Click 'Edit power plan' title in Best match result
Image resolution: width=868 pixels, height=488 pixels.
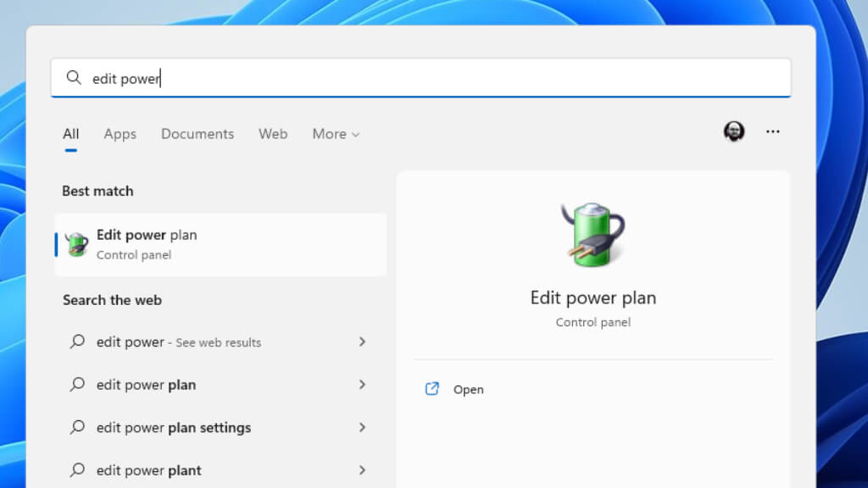(x=147, y=235)
